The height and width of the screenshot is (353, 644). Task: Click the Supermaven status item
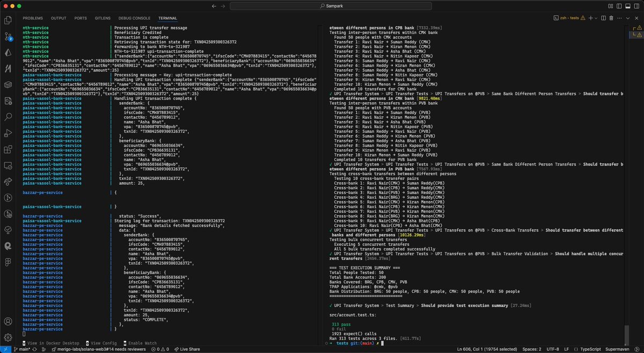(616, 349)
